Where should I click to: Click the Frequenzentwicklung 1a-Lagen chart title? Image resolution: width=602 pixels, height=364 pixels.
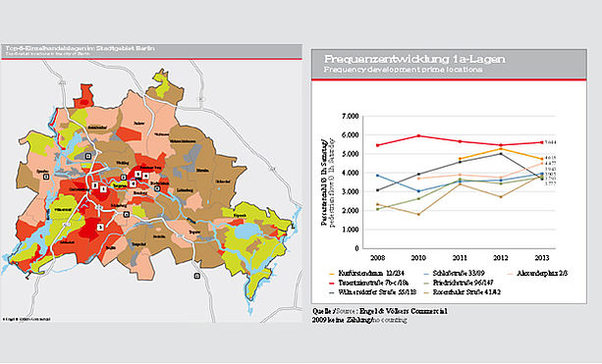click(414, 59)
